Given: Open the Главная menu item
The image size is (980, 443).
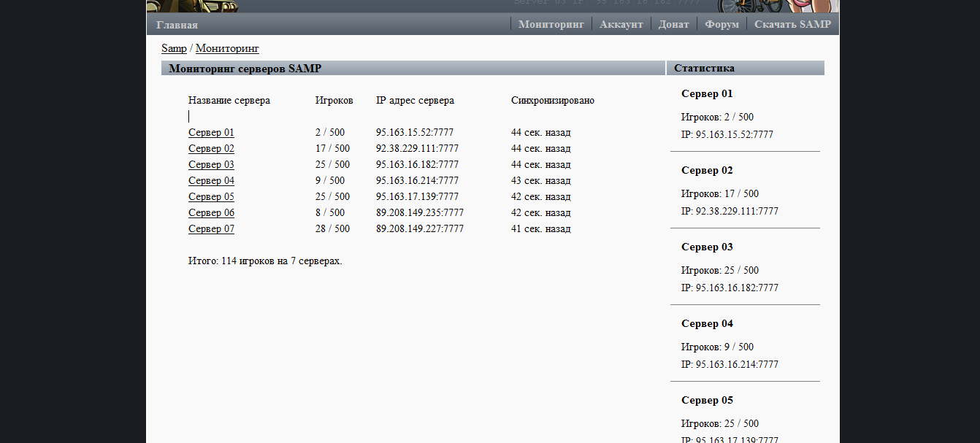Looking at the screenshot, I should (177, 25).
